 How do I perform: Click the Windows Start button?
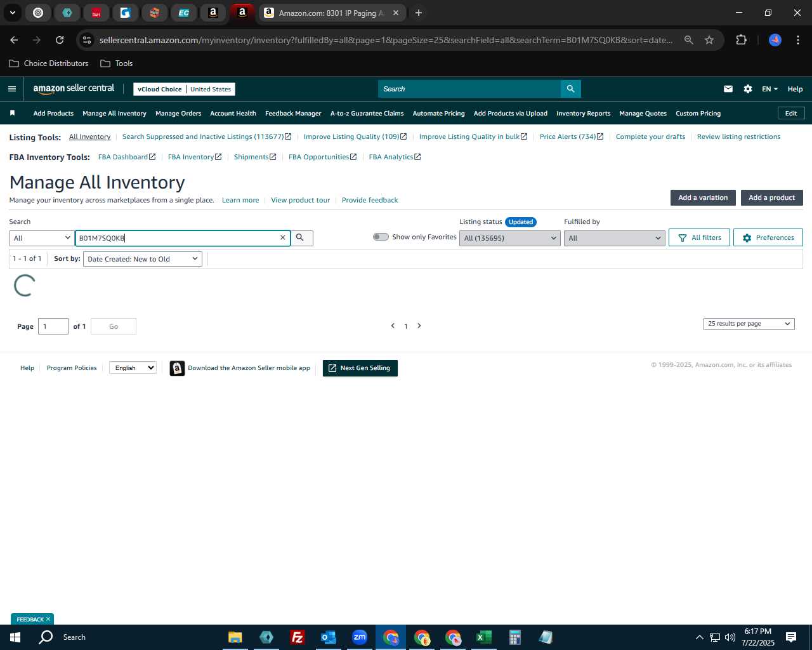tap(15, 637)
